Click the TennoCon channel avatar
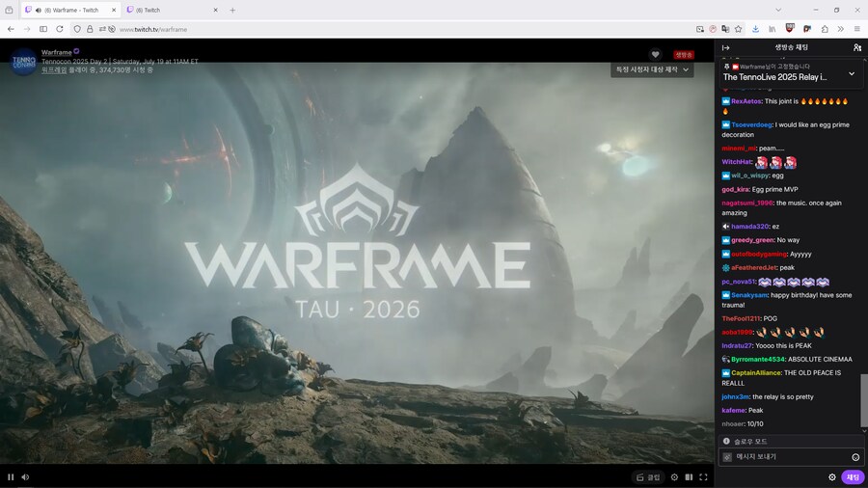 pos(23,62)
